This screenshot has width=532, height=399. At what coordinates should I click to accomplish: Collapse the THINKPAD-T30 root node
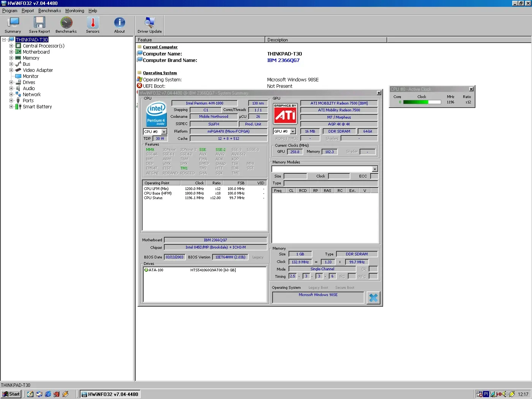[x=4, y=40]
